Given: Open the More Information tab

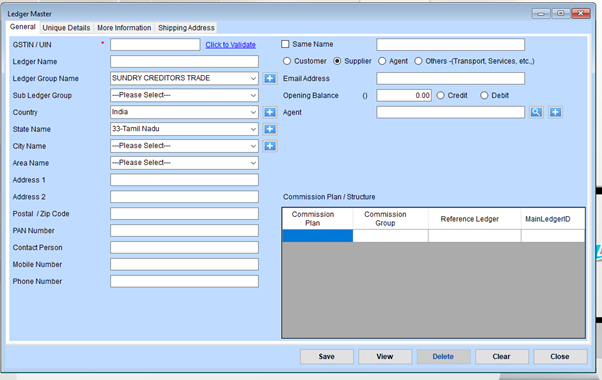Looking at the screenshot, I should pos(124,28).
